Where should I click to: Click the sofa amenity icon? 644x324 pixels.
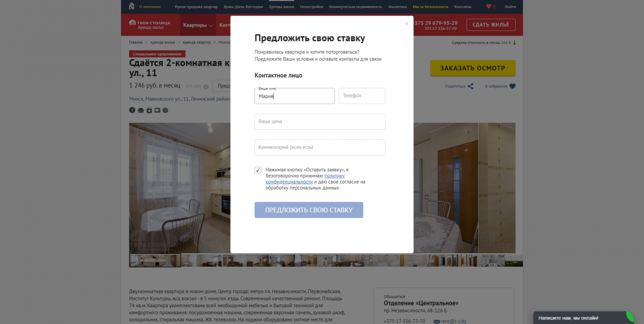141,110
